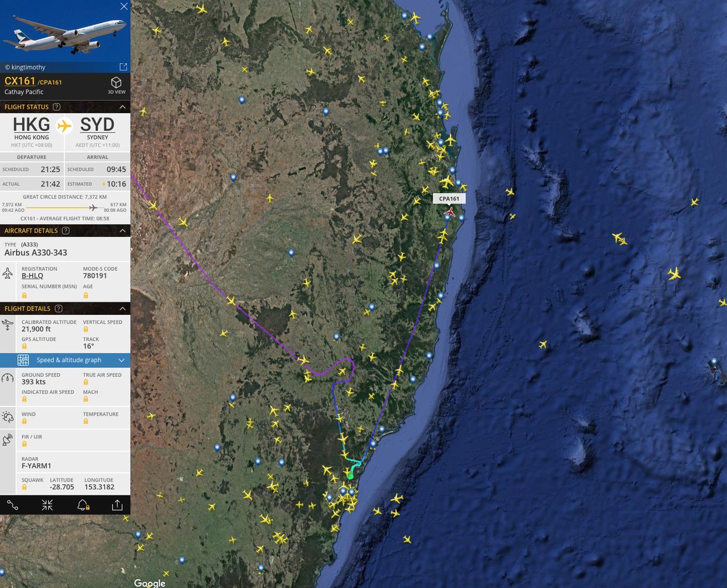Open Flight Status help question mark

pos(57,107)
